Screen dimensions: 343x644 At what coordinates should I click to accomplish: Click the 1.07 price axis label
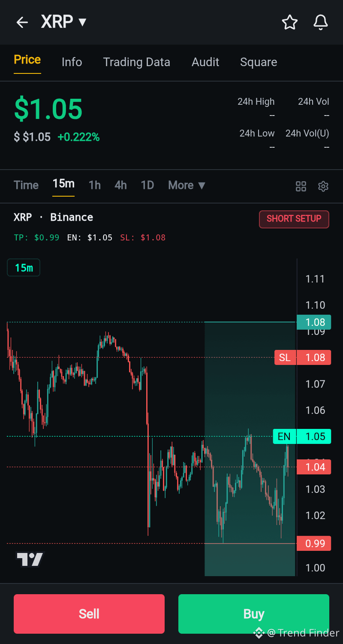coord(315,384)
